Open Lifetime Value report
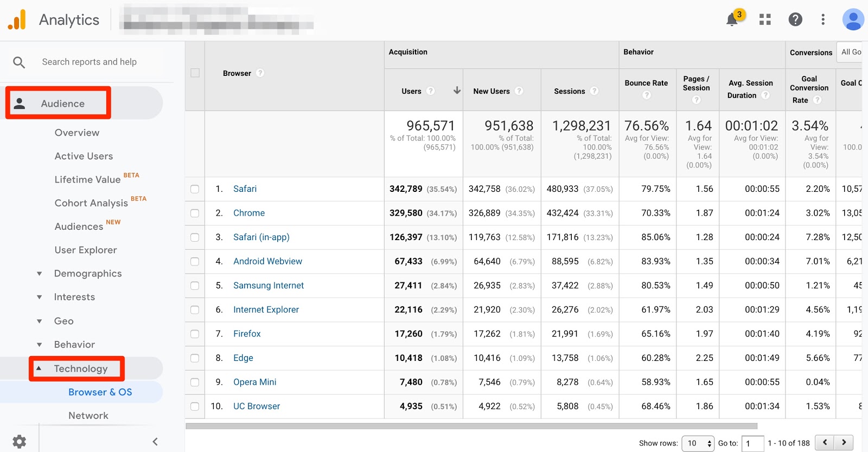 [87, 179]
